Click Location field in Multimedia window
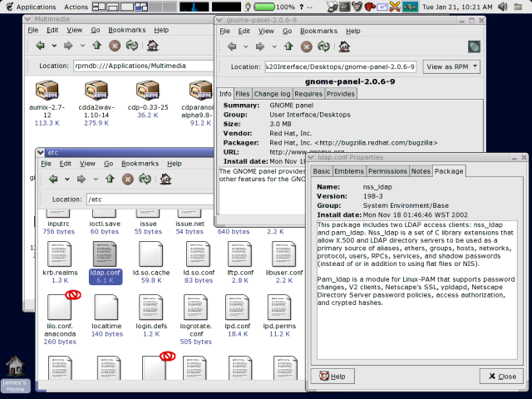 tap(143, 66)
